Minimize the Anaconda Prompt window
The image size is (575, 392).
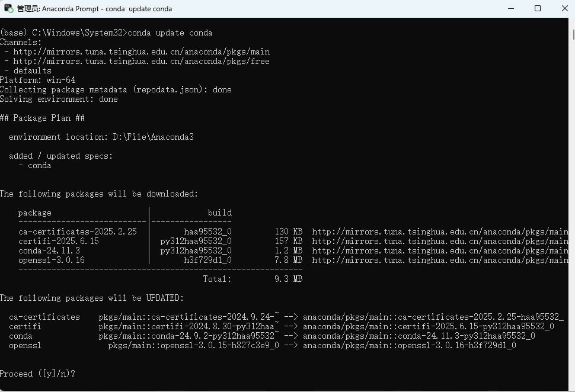(x=511, y=8)
